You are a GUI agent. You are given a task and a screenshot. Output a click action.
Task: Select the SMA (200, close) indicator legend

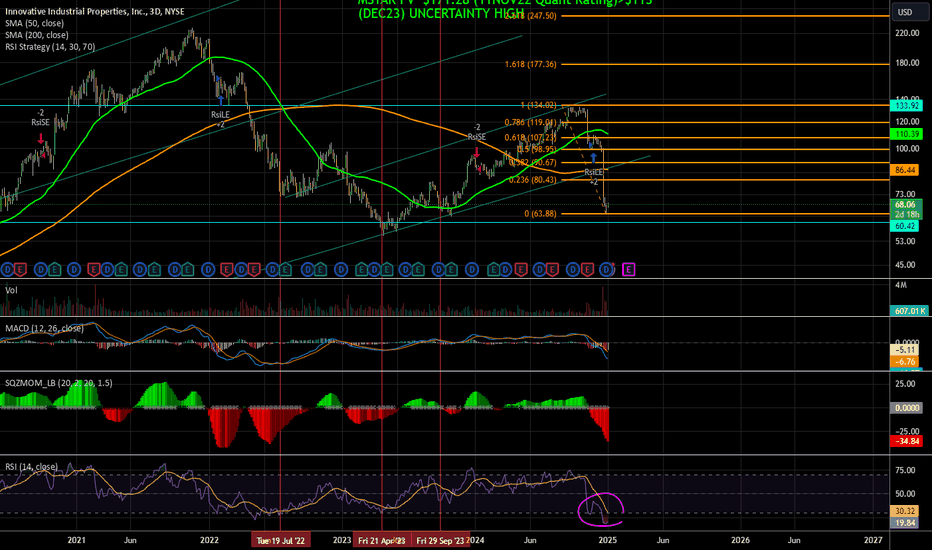click(x=37, y=35)
